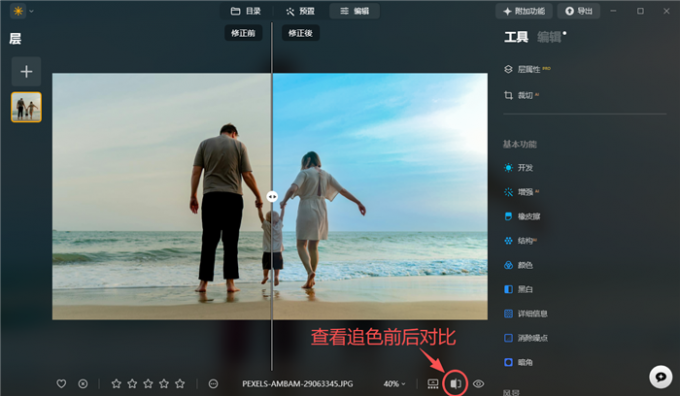
Task: Open the 附加功能 extras button
Action: (x=524, y=11)
